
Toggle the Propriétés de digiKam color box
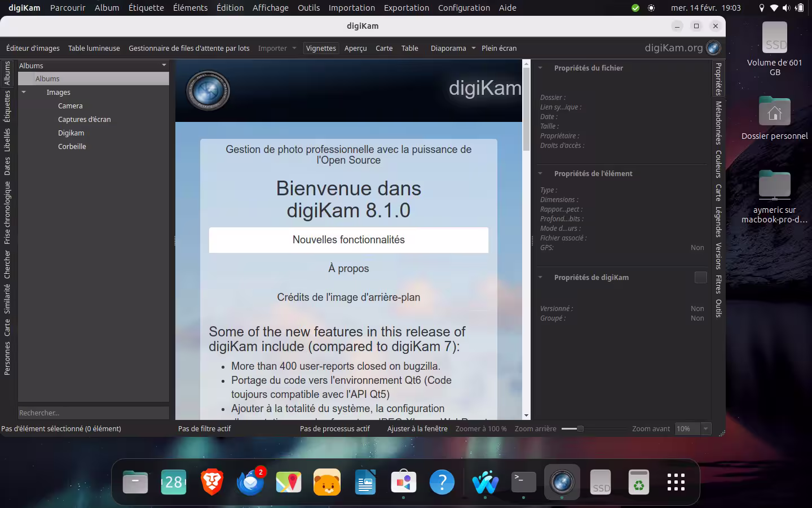[701, 277]
